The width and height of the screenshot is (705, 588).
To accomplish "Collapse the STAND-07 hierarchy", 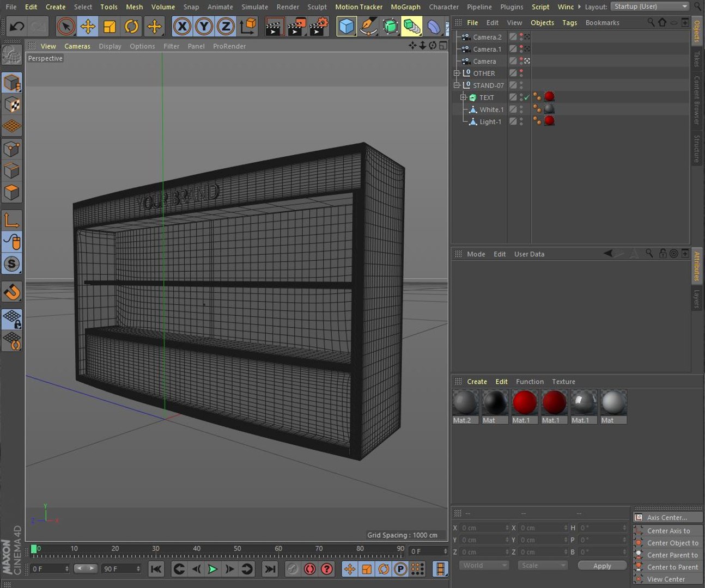I will click(457, 85).
